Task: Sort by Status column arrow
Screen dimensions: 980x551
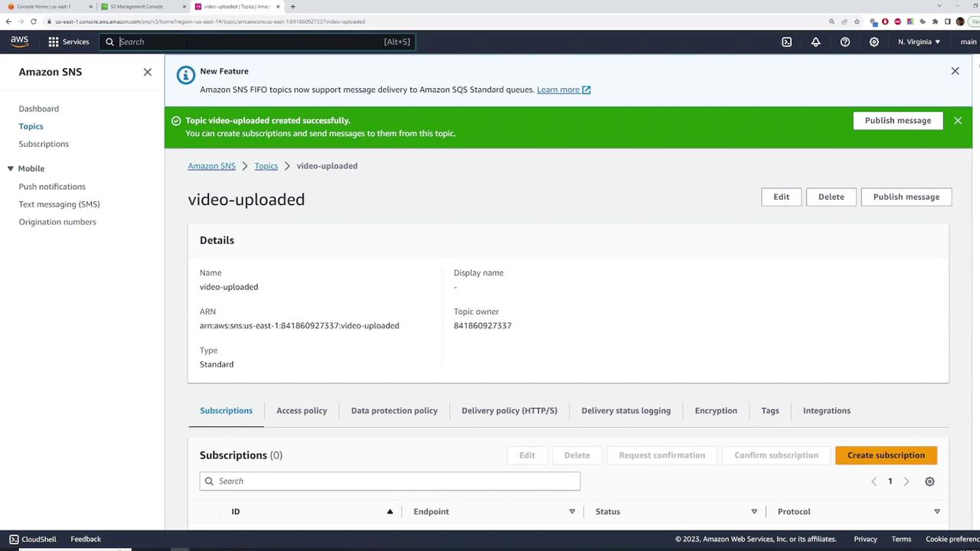Action: (x=754, y=511)
